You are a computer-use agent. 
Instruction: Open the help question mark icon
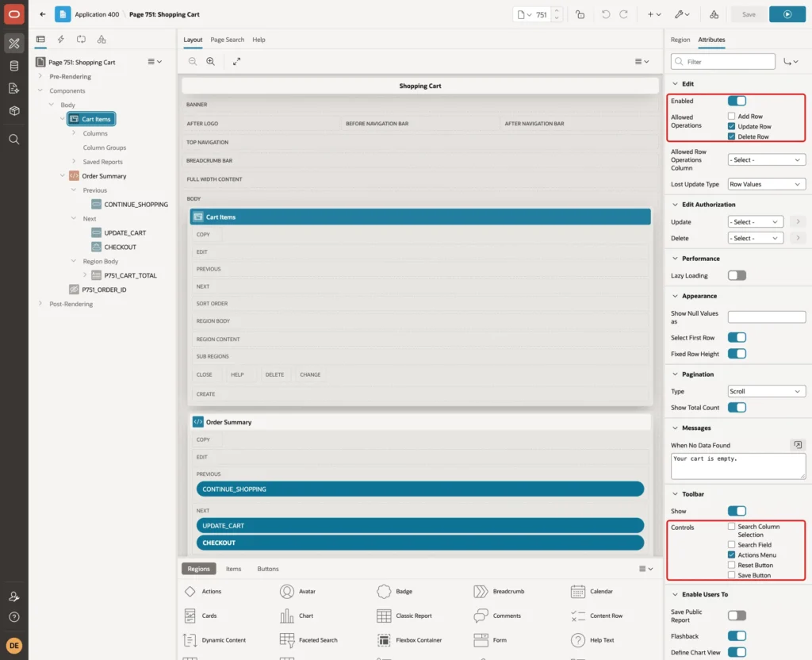click(14, 617)
